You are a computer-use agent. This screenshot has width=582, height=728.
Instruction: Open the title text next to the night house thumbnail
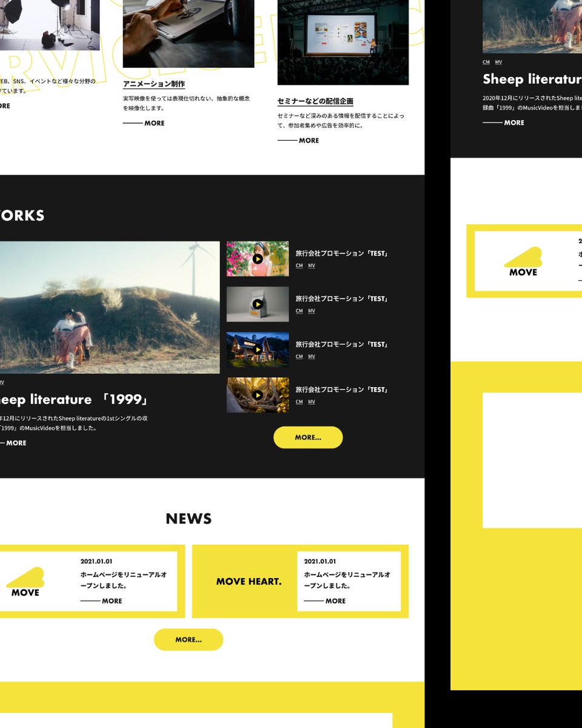[x=342, y=344]
